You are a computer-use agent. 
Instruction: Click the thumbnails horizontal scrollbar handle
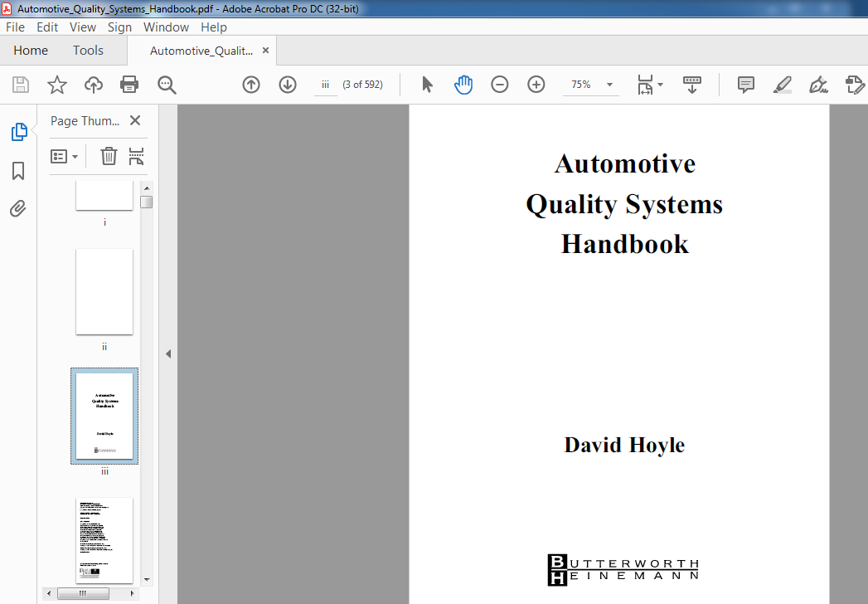(x=83, y=593)
